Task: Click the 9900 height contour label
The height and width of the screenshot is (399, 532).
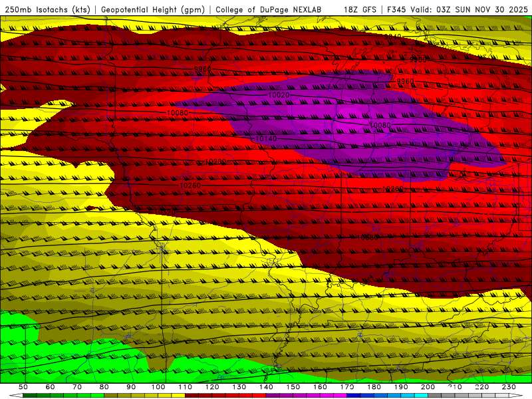Action: click(x=418, y=60)
